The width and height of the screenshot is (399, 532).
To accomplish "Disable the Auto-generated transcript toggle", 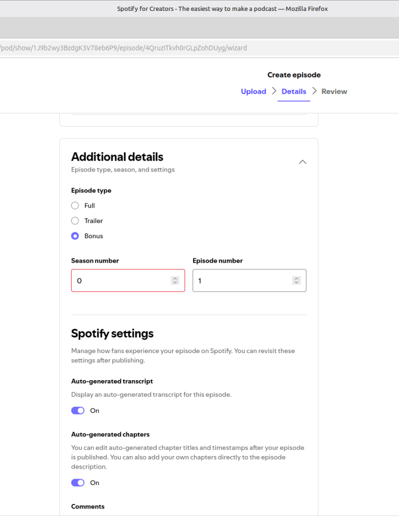I will click(x=78, y=411).
